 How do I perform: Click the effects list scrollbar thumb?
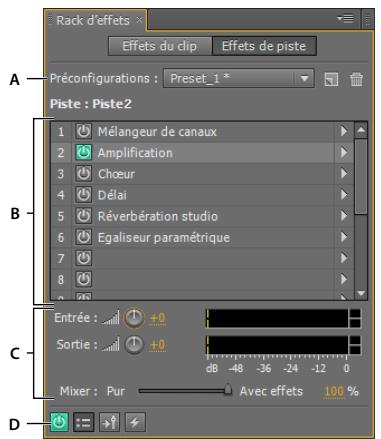(x=361, y=177)
